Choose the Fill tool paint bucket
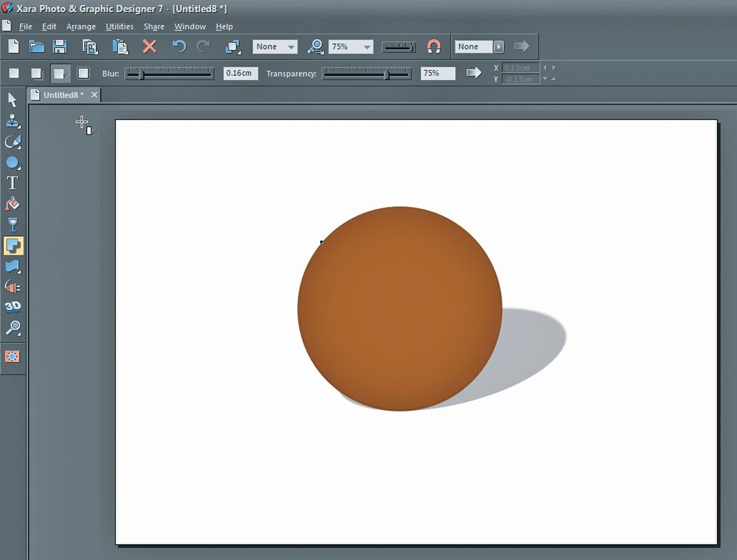737x560 pixels. pyautogui.click(x=12, y=204)
